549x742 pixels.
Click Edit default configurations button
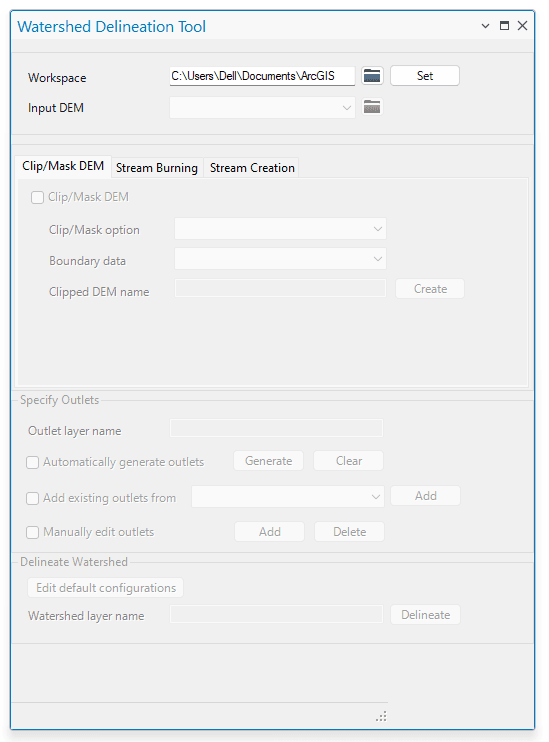[106, 588]
